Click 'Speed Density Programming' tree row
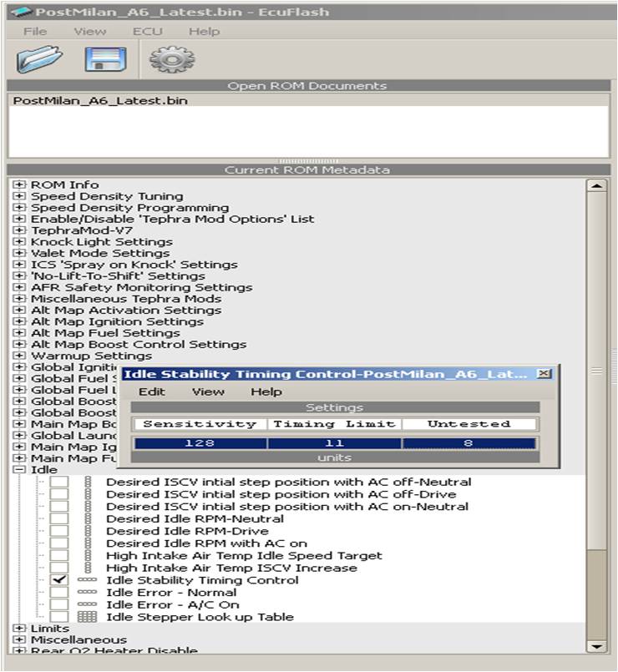Screen dimensions: 618x672 [x=129, y=207]
